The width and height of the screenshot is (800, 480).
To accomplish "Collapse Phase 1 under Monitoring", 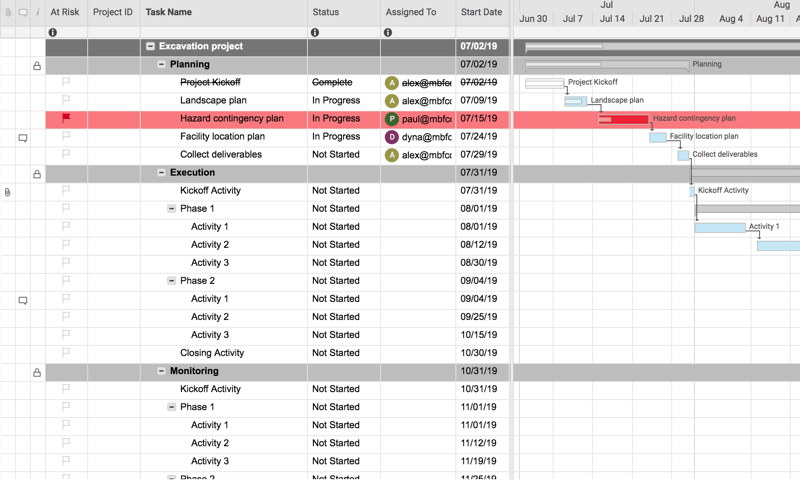I will point(172,407).
